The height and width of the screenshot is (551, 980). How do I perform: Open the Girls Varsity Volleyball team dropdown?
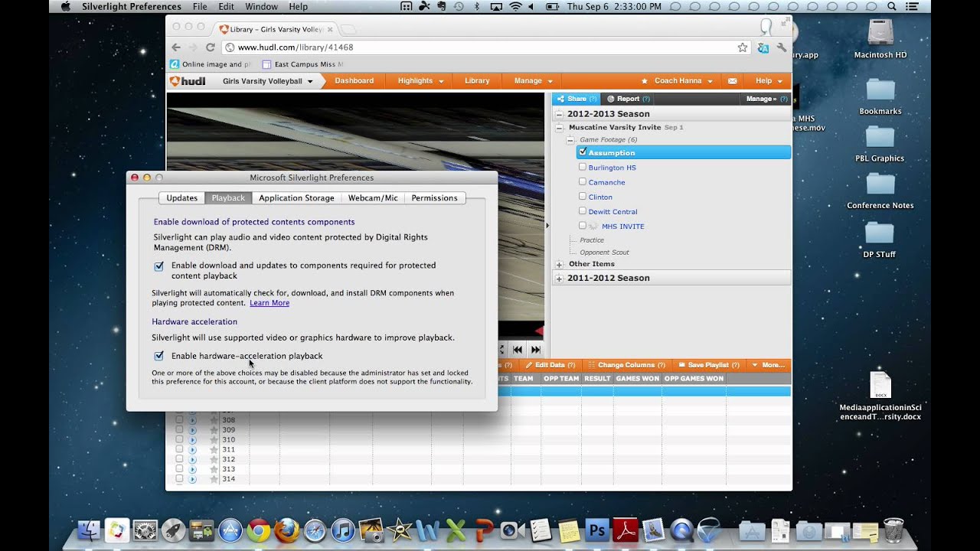click(x=267, y=81)
